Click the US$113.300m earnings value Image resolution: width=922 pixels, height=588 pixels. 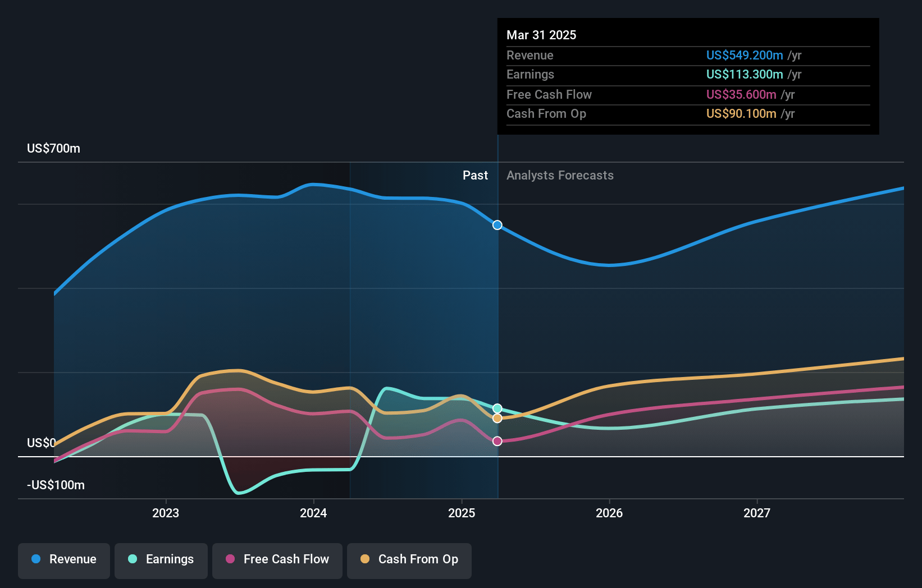745,74
